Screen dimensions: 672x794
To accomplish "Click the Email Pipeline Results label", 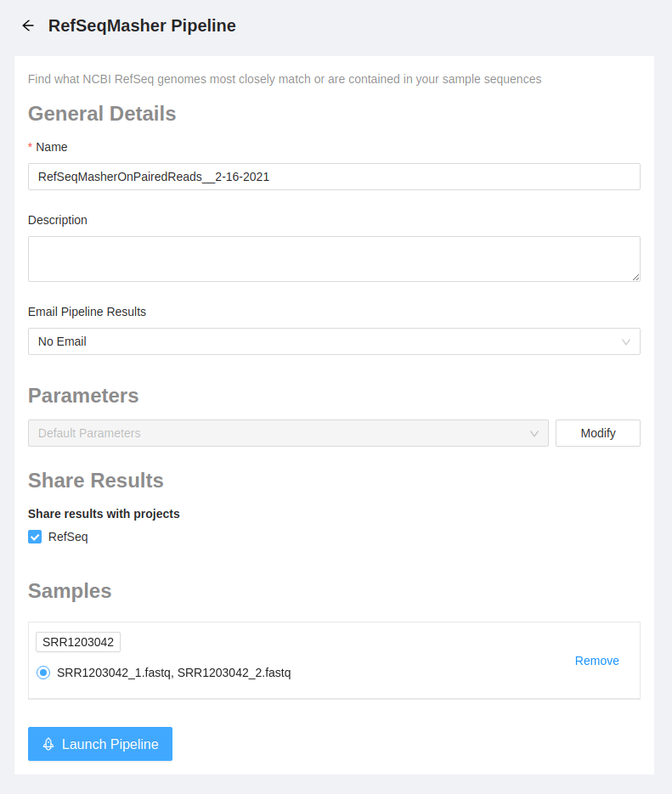I will pos(87,312).
